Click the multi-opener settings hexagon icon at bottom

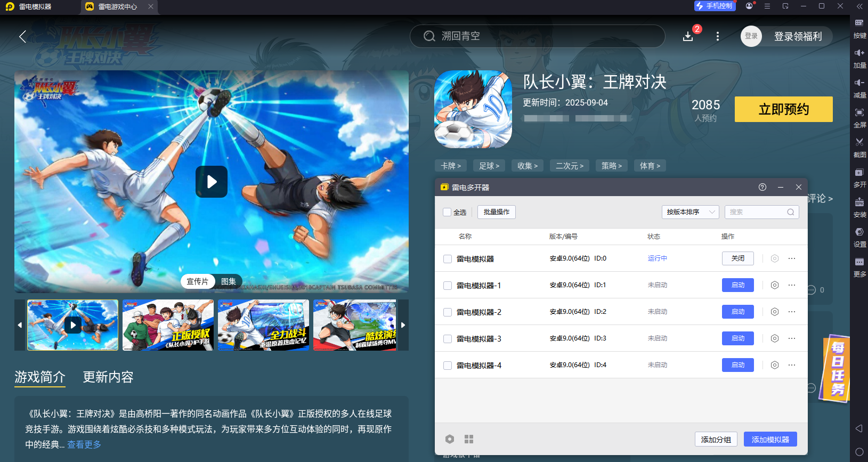[450, 439]
